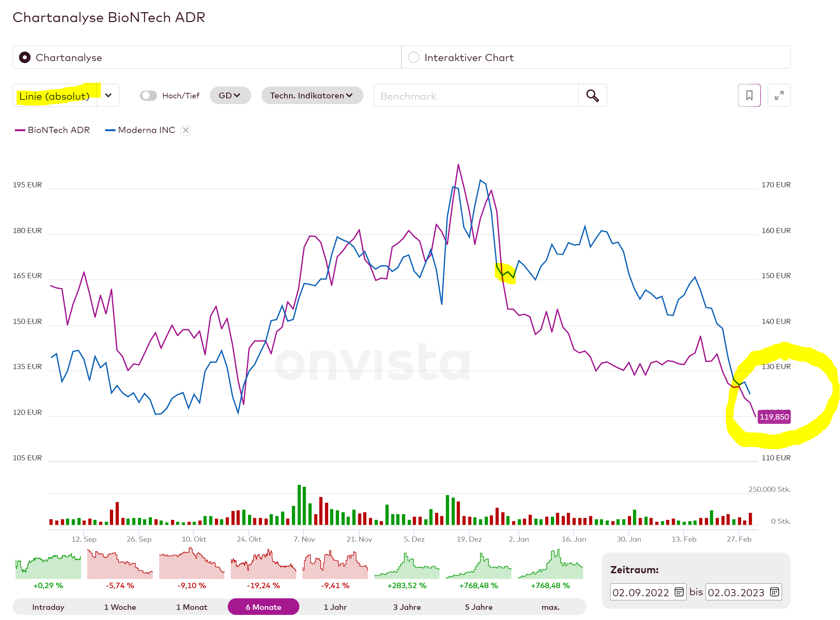The width and height of the screenshot is (840, 620).
Task: Switch to Interaktiver Chart mode
Action: pyautogui.click(x=414, y=57)
